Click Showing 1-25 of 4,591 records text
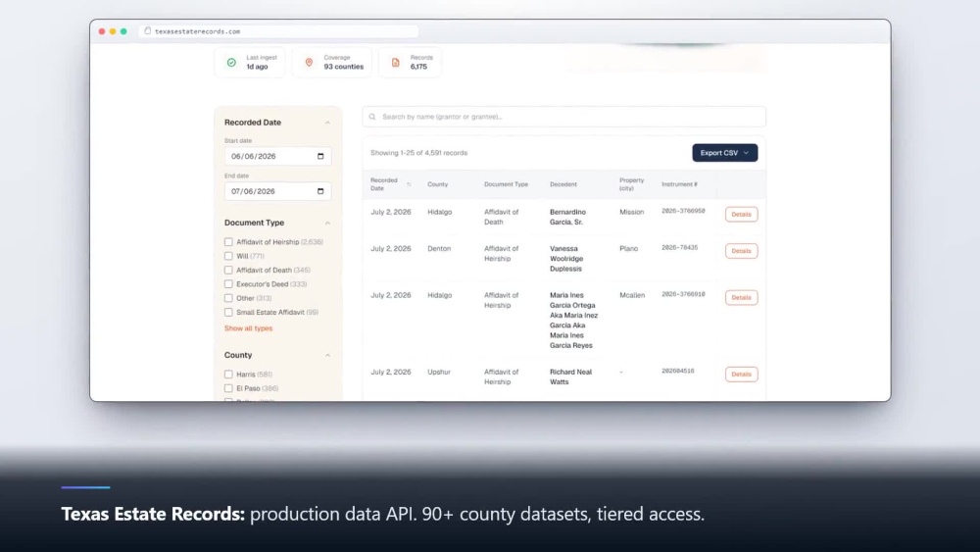 418,153
